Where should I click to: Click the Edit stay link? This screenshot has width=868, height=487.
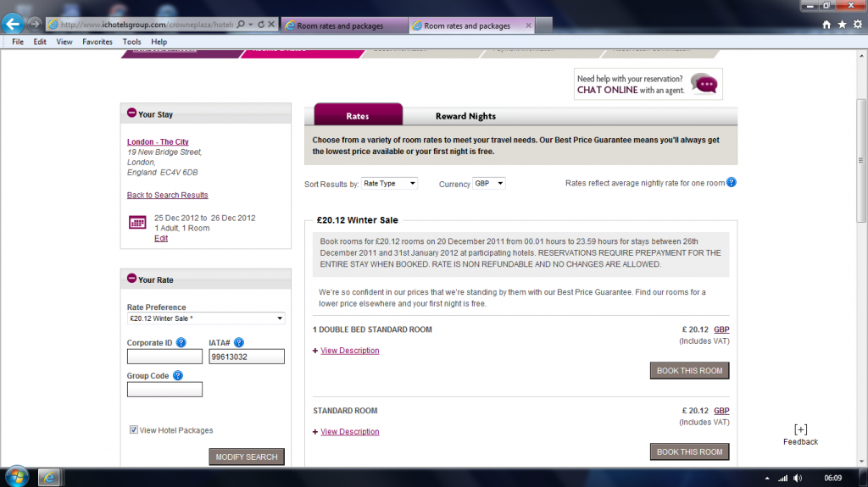tap(160, 238)
